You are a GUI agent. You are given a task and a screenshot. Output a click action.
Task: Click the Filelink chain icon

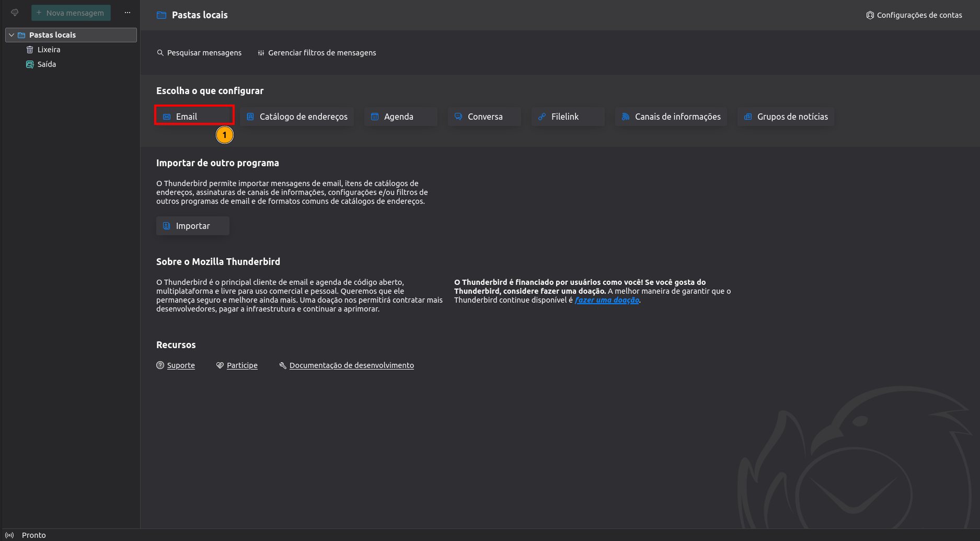[542, 117]
